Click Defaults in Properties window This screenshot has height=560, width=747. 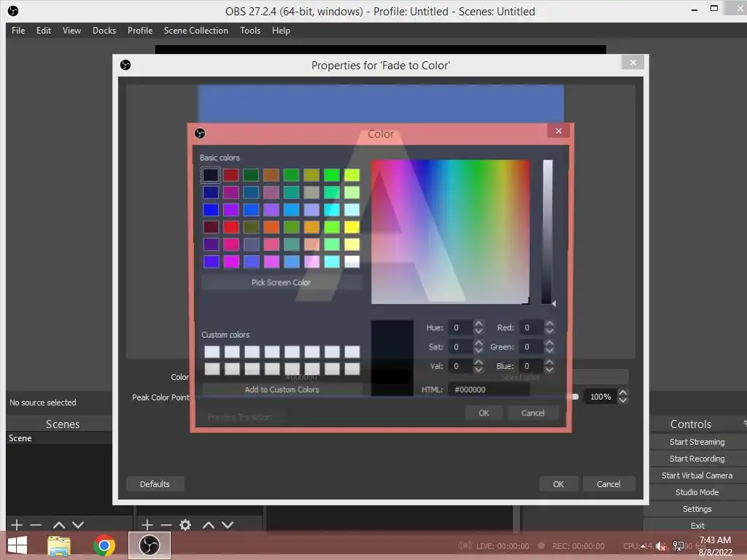coord(155,484)
